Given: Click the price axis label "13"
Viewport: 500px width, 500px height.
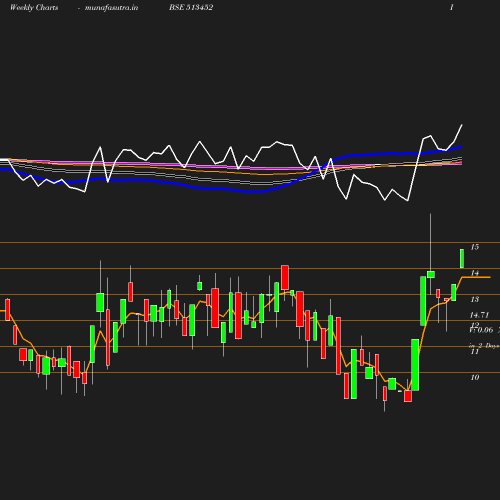Looking at the screenshot, I should [x=475, y=299].
